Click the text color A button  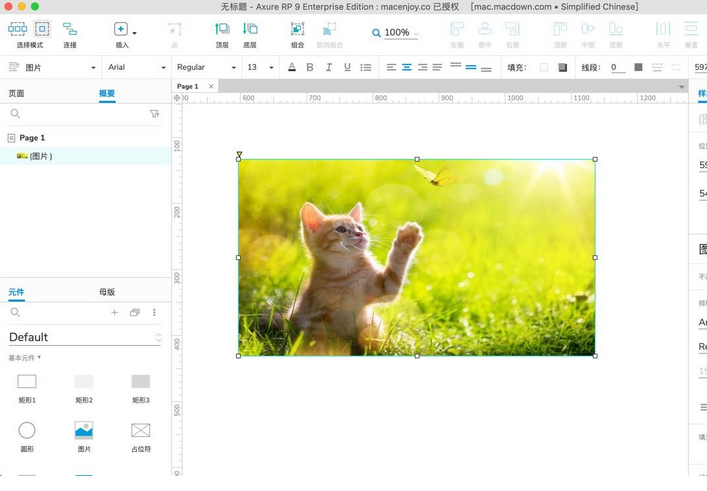point(292,68)
